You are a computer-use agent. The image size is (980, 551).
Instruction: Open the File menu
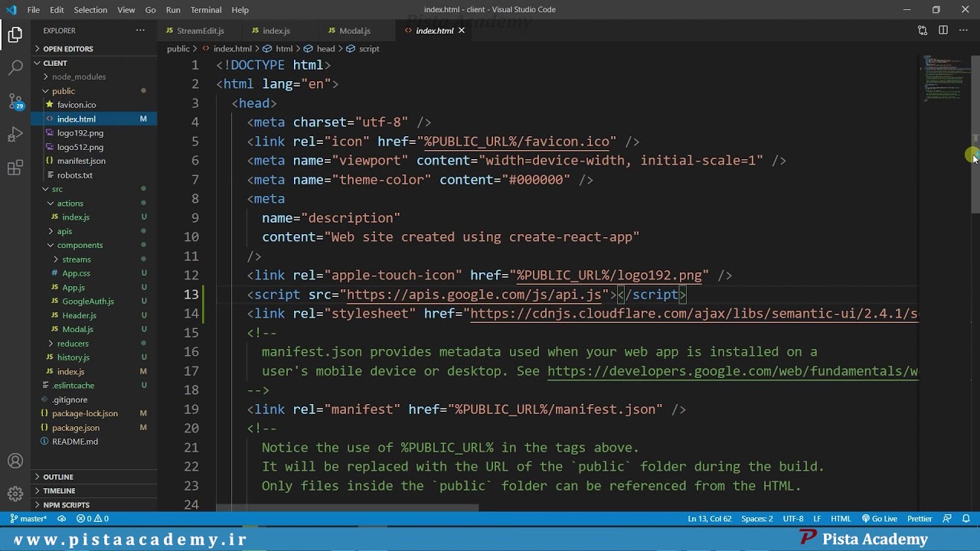tap(34, 10)
